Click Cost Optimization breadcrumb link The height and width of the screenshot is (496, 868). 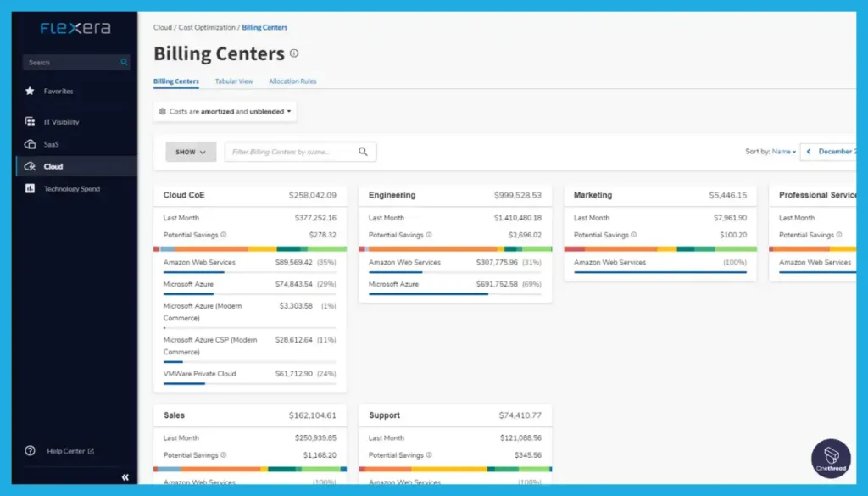pos(207,27)
